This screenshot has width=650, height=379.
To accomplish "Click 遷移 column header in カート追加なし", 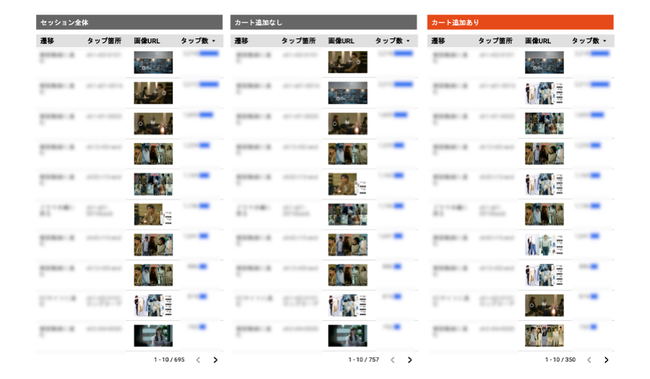I will [x=241, y=41].
